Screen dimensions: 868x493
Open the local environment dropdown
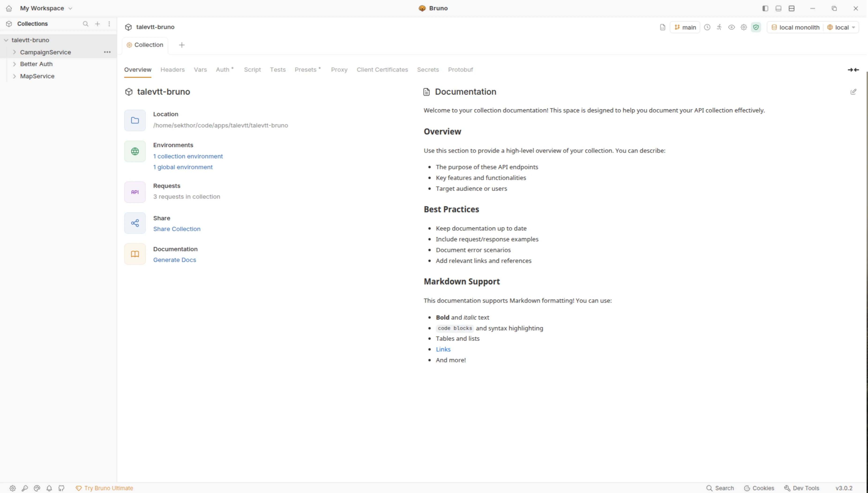point(841,27)
